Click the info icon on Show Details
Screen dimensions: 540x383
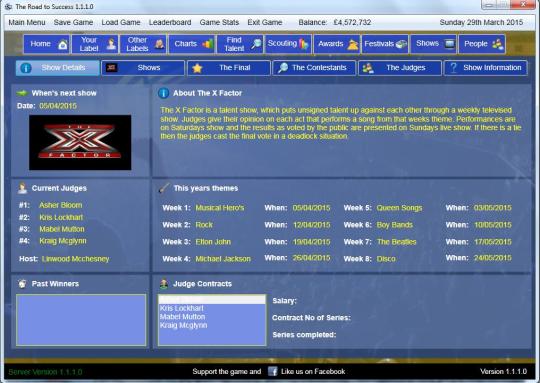click(x=26, y=68)
